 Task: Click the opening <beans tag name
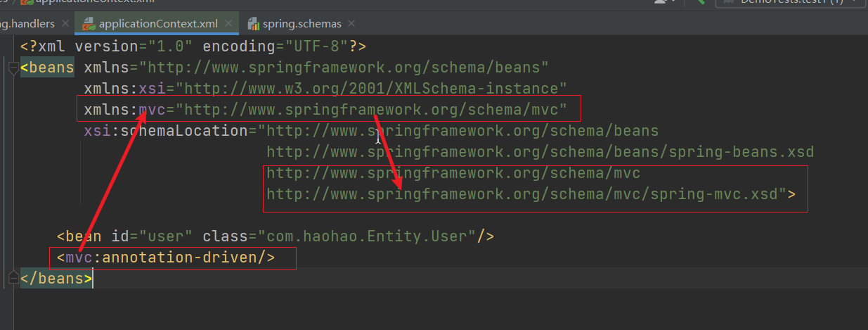pyautogui.click(x=47, y=68)
